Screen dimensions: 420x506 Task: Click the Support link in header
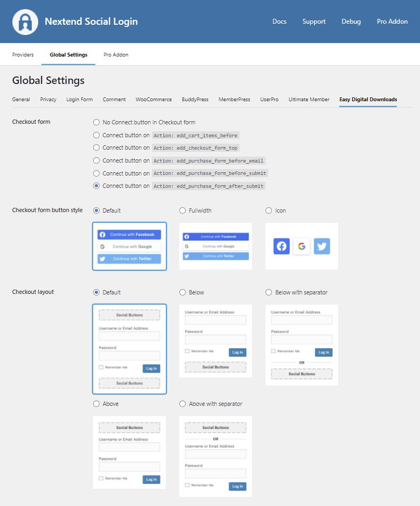pyautogui.click(x=314, y=22)
